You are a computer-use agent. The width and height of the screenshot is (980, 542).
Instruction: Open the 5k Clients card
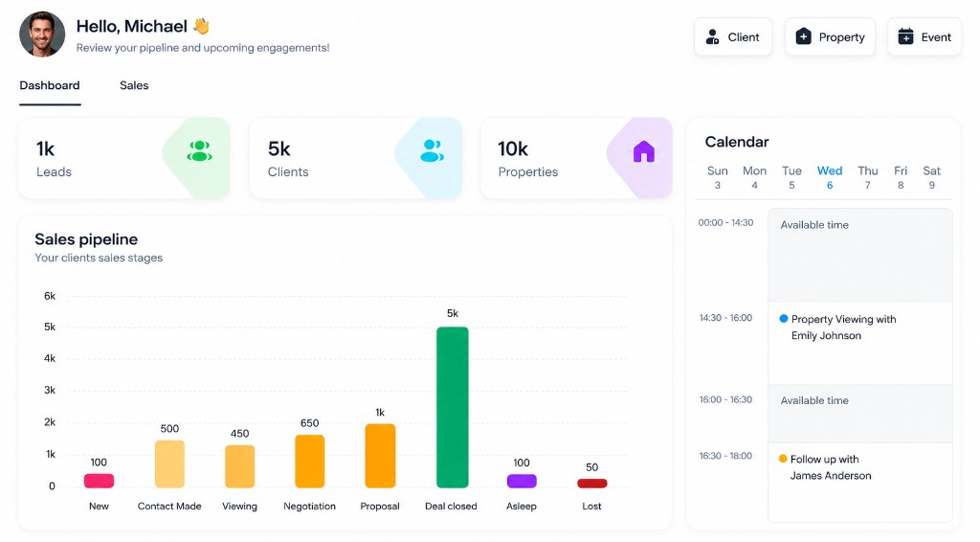tap(356, 158)
